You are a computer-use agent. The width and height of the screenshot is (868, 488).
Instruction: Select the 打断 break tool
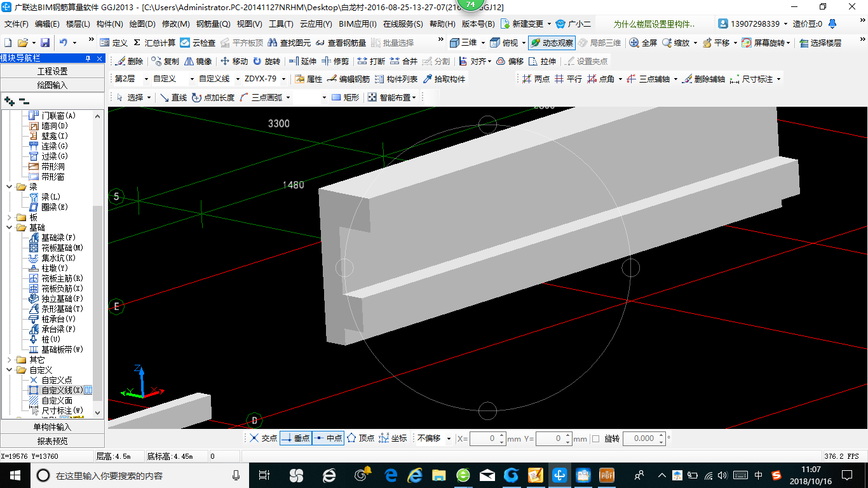371,61
